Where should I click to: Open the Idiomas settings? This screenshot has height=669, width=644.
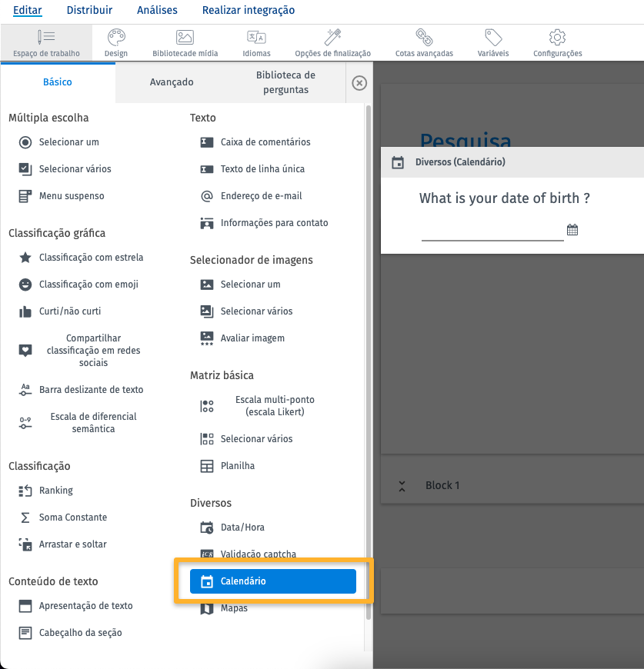(255, 42)
